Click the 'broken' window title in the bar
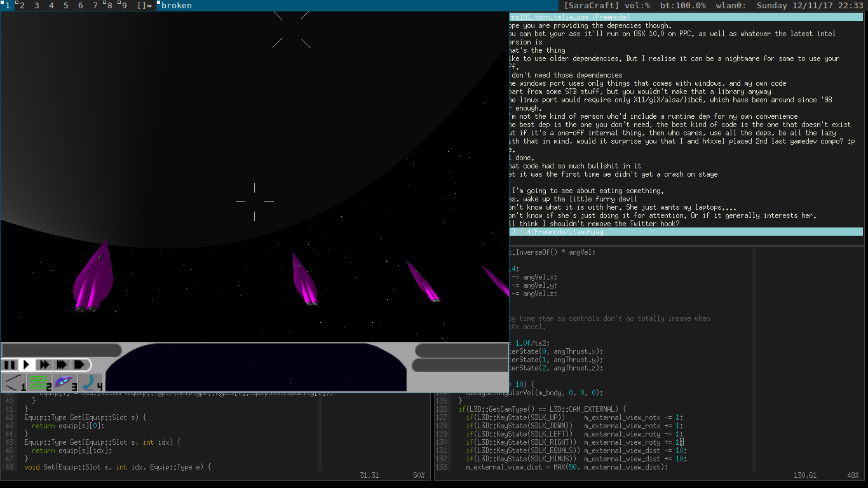 [176, 5]
